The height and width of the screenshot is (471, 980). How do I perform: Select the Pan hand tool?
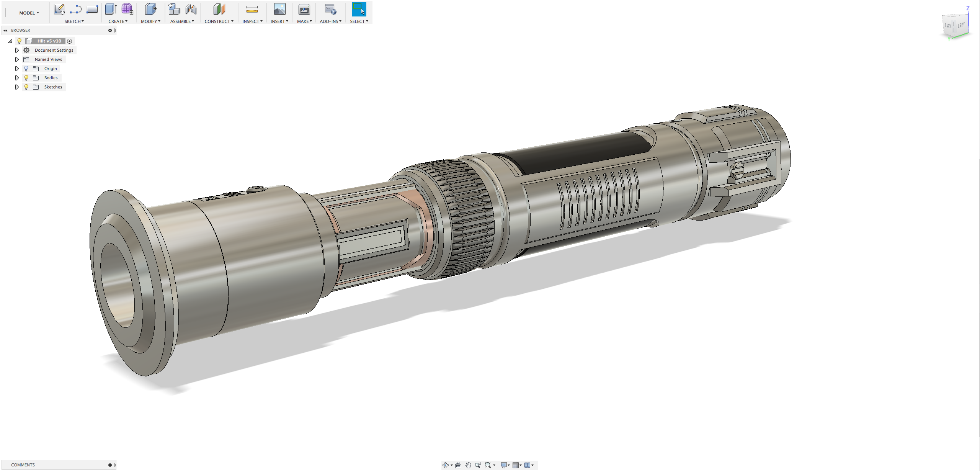pos(468,465)
